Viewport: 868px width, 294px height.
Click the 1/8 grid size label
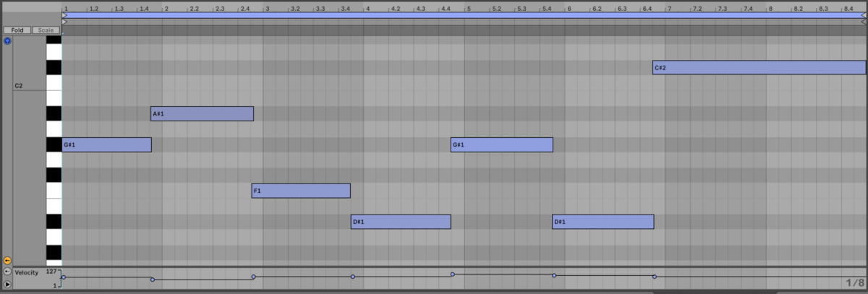click(x=855, y=283)
